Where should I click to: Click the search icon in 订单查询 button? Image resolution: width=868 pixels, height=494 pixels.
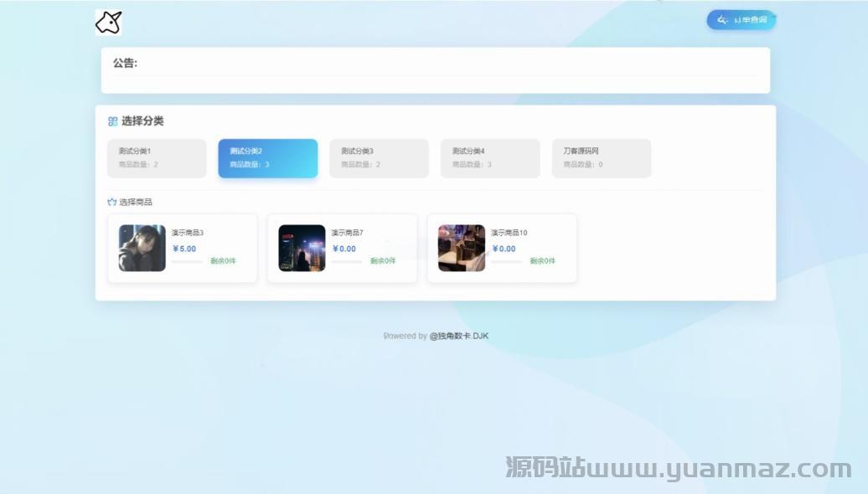tap(722, 20)
